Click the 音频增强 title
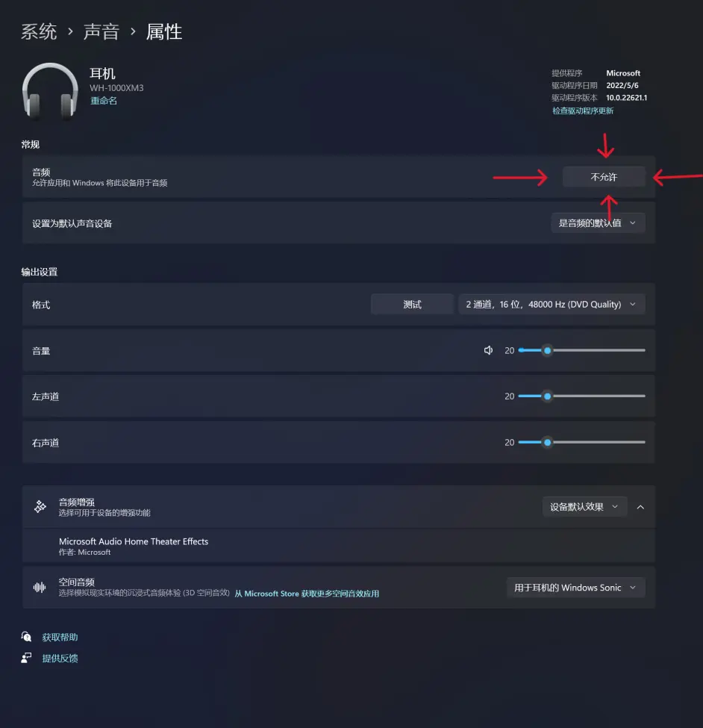The height and width of the screenshot is (728, 703). [77, 502]
